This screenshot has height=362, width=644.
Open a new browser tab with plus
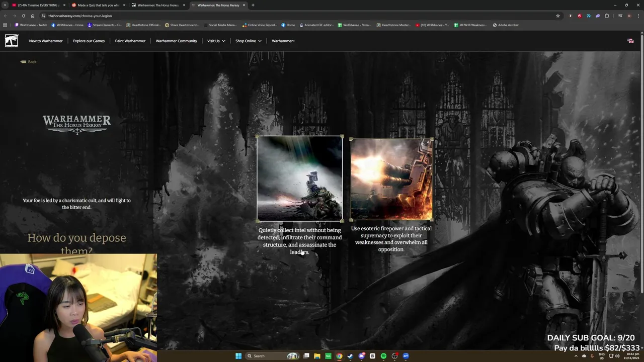tap(253, 5)
